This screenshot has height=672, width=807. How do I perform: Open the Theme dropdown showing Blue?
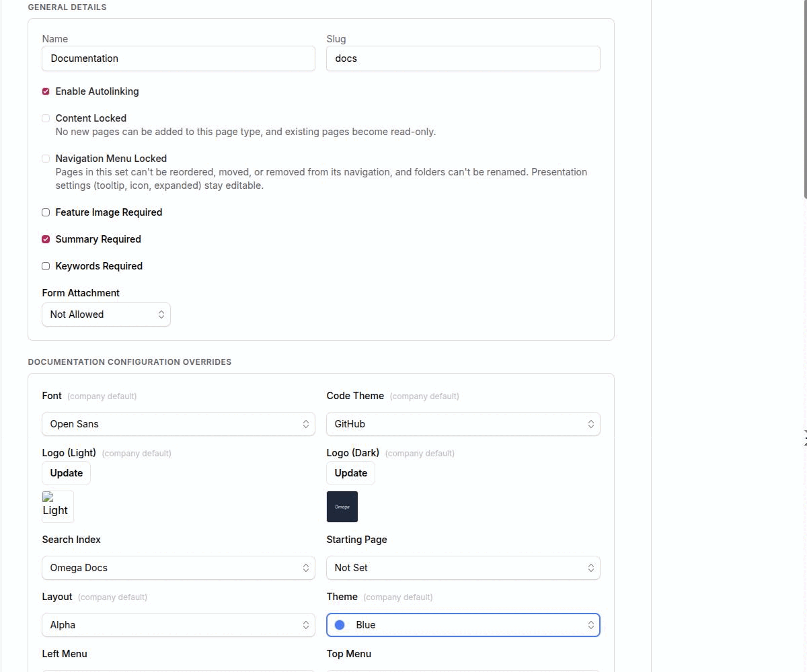[463, 625]
